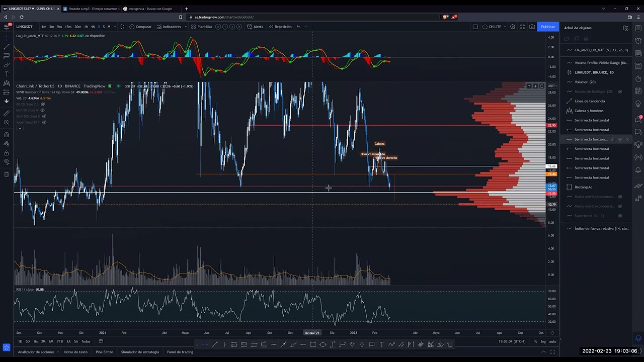
Task: Toggle the auto scale button
Action: [x=552, y=341]
